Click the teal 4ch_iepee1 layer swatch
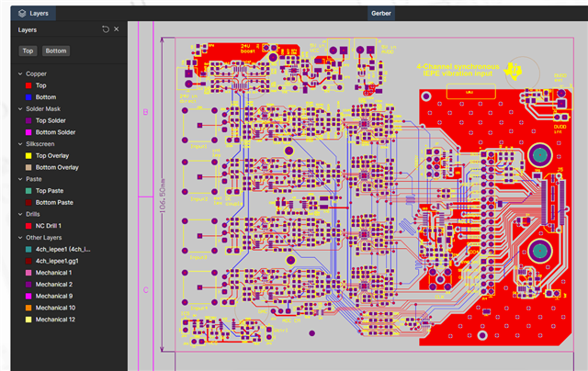The image size is (588, 371). click(x=28, y=249)
